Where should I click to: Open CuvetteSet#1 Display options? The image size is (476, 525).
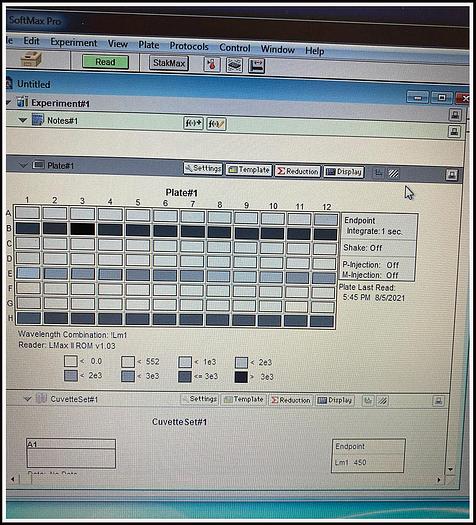(x=335, y=400)
